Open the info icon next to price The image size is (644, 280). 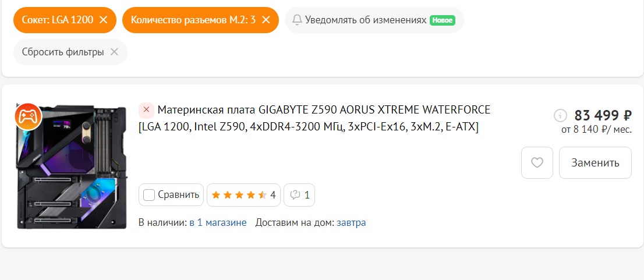coord(560,116)
